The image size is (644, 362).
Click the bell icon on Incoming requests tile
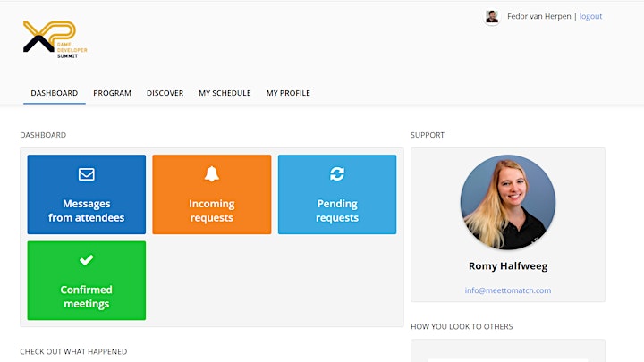(x=211, y=174)
